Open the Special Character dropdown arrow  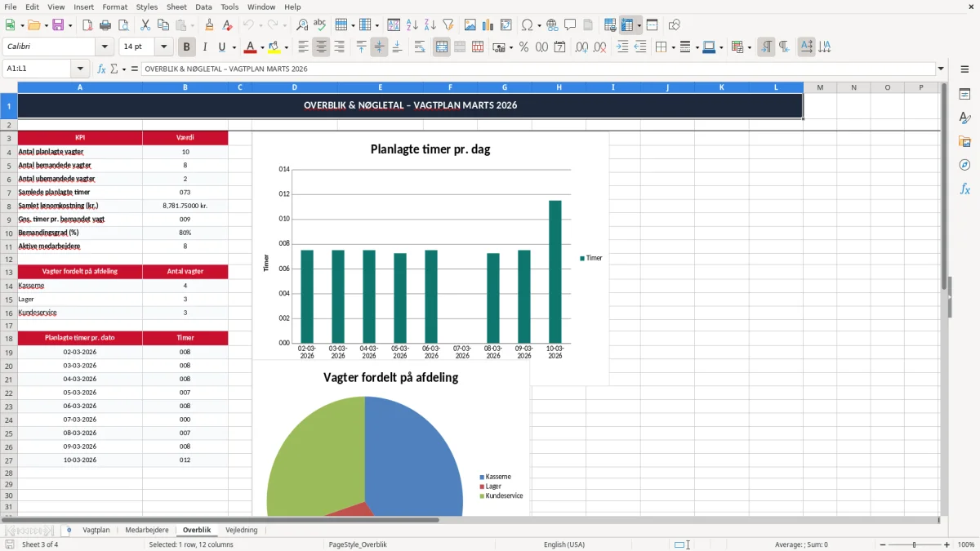coord(538,25)
